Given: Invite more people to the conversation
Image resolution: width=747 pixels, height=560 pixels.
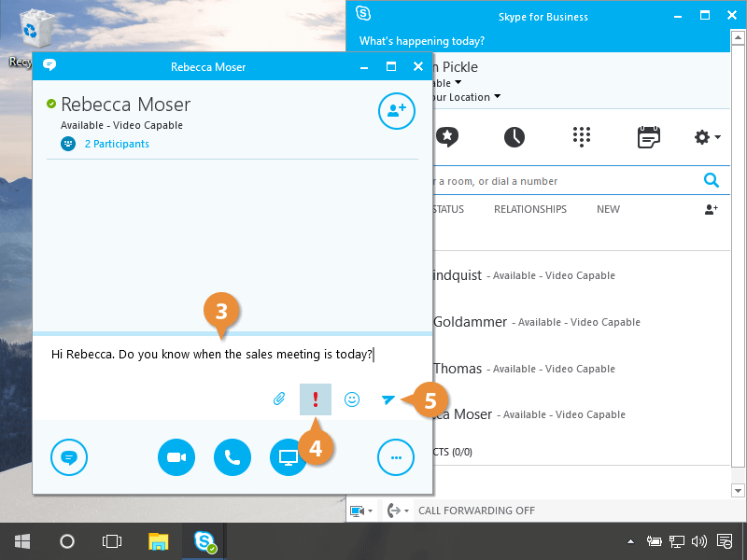Looking at the screenshot, I should pos(396,111).
